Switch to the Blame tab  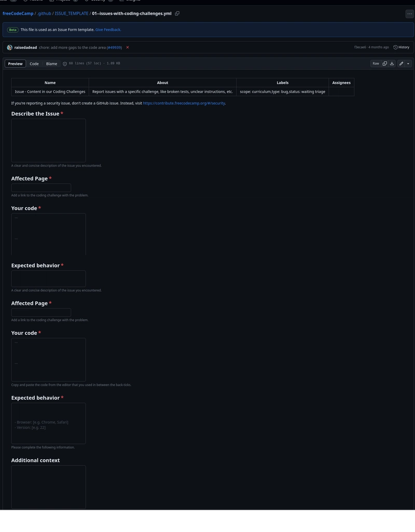tap(51, 64)
